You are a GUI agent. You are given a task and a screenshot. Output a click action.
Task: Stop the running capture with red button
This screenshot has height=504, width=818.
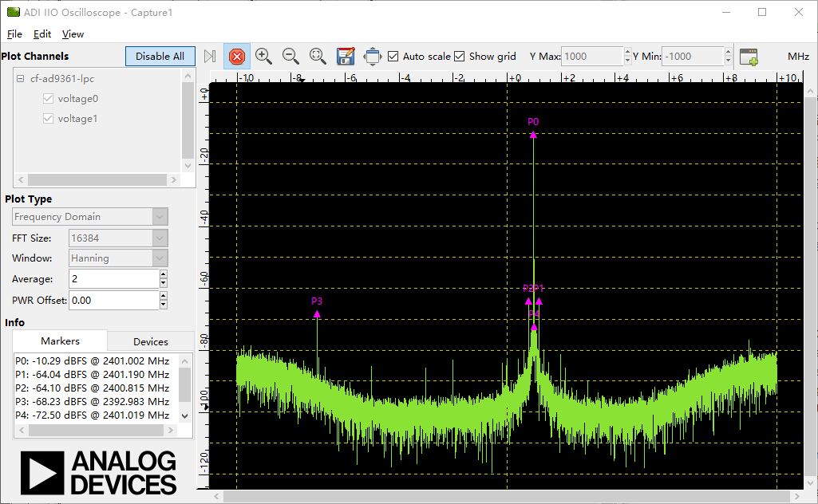coord(237,57)
